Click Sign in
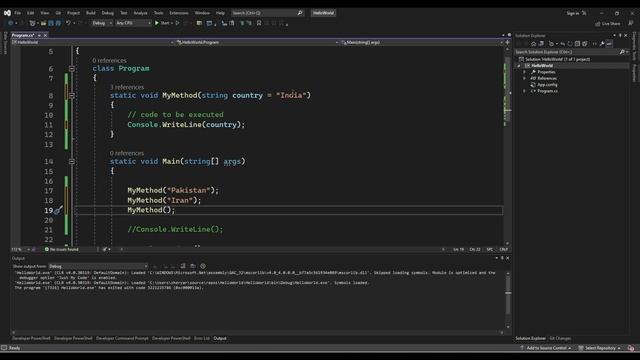This screenshot has width=640, height=360. point(573,13)
